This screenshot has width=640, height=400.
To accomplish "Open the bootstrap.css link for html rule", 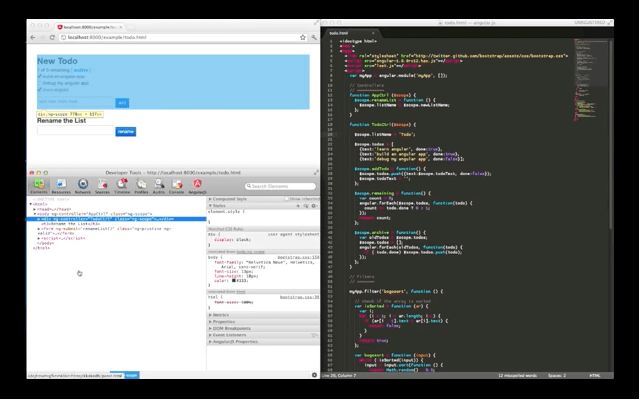I will pos(299,297).
